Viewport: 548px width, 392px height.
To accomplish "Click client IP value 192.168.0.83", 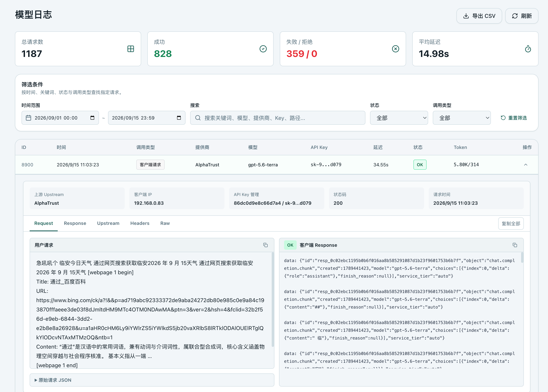I will [149, 203].
